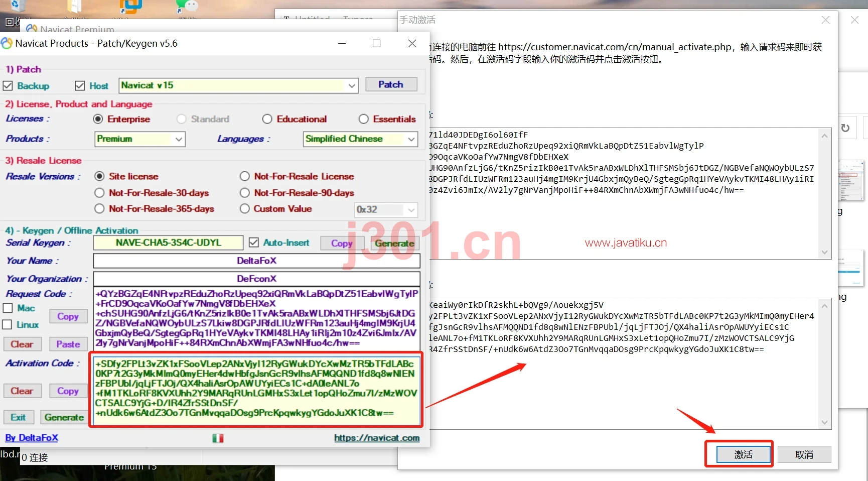Click the Italian flag icon
This screenshot has height=481, width=868.
click(x=218, y=438)
